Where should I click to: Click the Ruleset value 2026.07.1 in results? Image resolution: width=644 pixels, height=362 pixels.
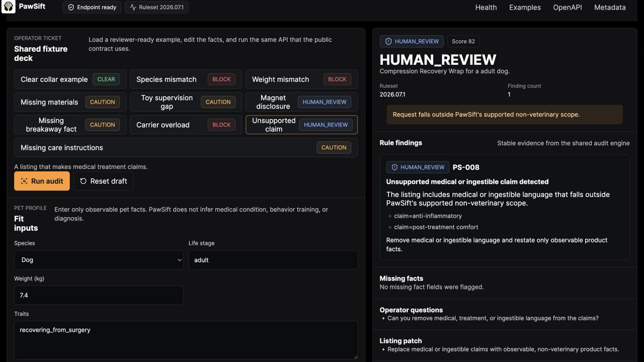point(392,95)
